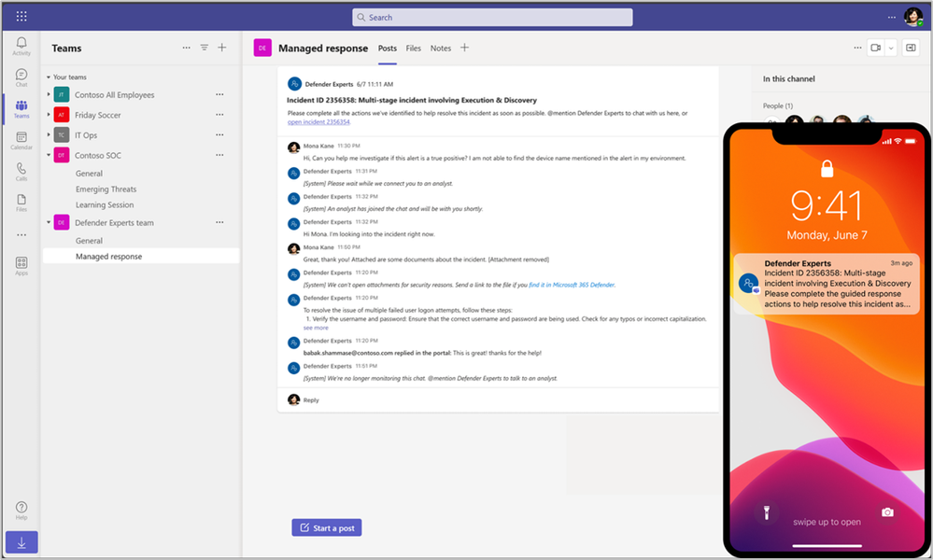Open more options for IT Ops team
933x560 pixels.
(219, 135)
